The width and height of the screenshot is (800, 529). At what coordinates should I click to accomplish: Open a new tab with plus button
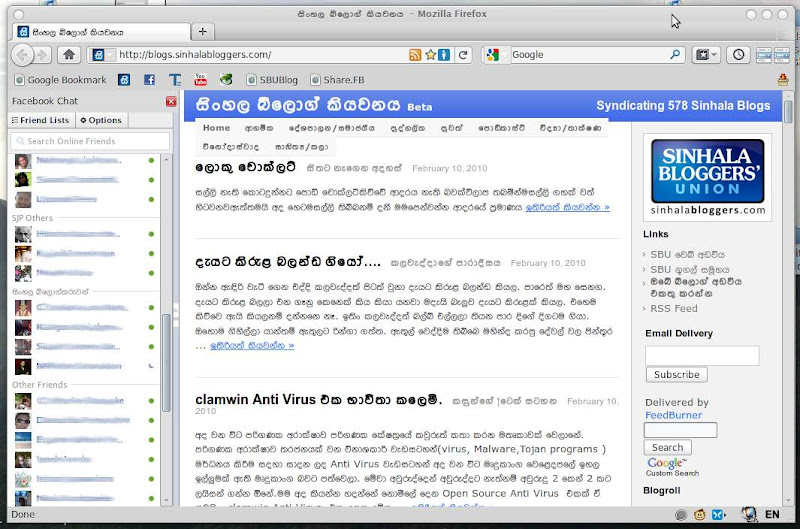[x=203, y=32]
